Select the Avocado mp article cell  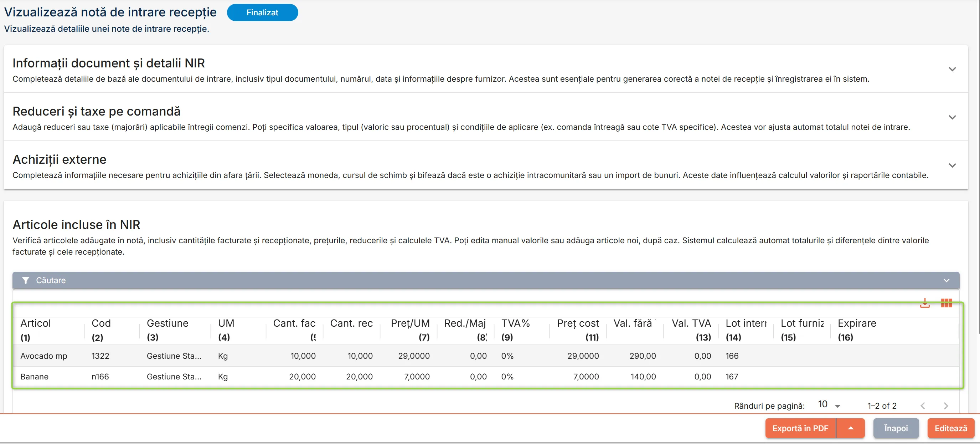[44, 356]
